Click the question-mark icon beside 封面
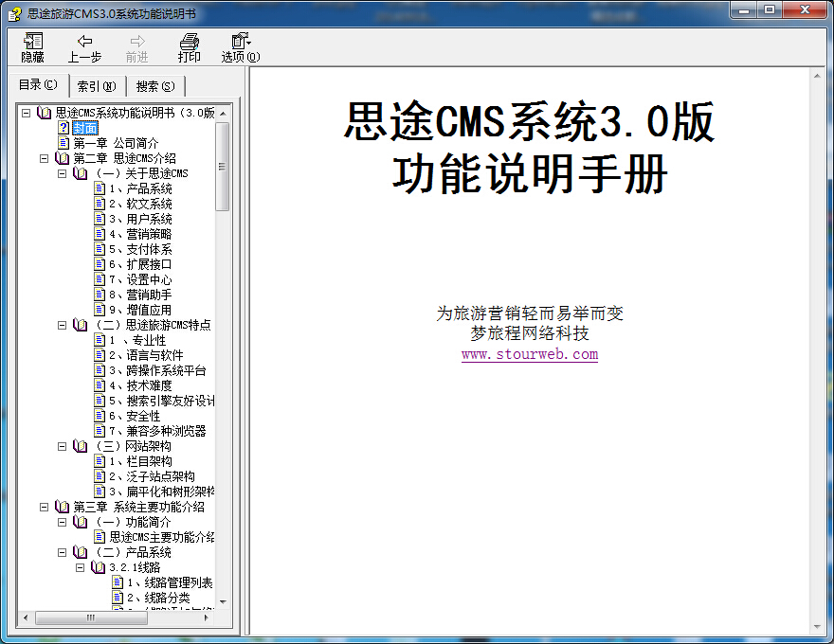This screenshot has height=644, width=834. point(63,127)
